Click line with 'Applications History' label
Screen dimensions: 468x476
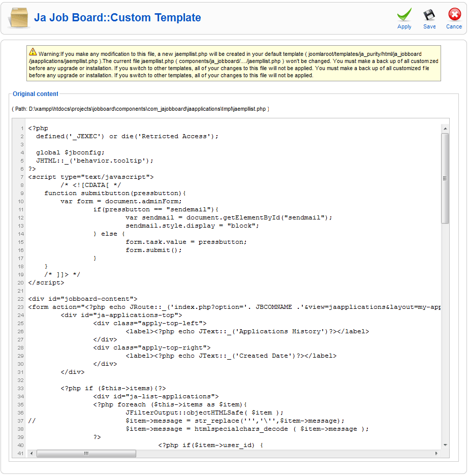click(247, 332)
